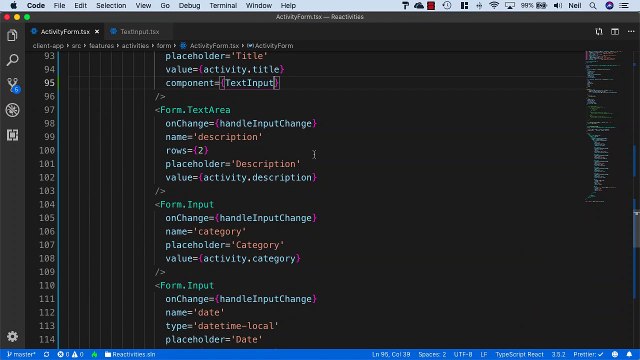Select language mode TypeScript React
The image size is (640, 360).
pyautogui.click(x=519, y=354)
